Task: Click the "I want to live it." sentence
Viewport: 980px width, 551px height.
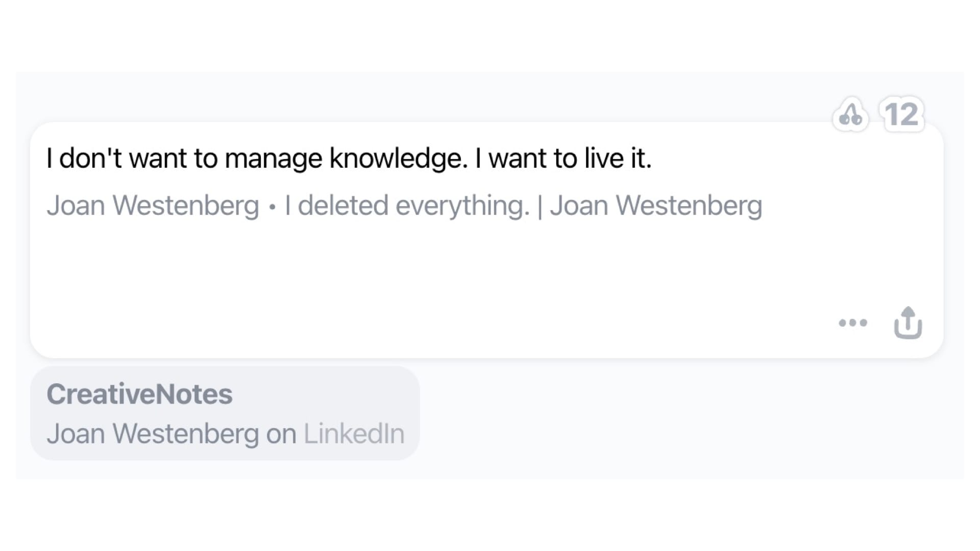Action: (563, 158)
